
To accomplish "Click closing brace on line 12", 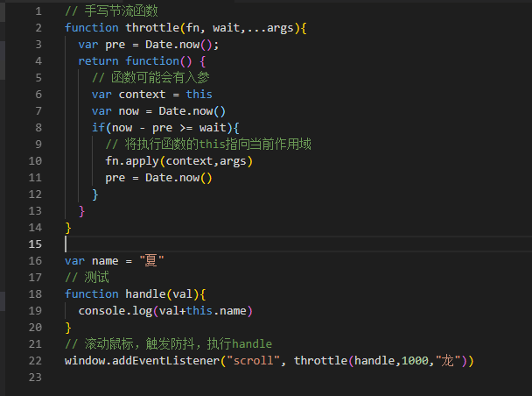I will pyautogui.click(x=95, y=194).
